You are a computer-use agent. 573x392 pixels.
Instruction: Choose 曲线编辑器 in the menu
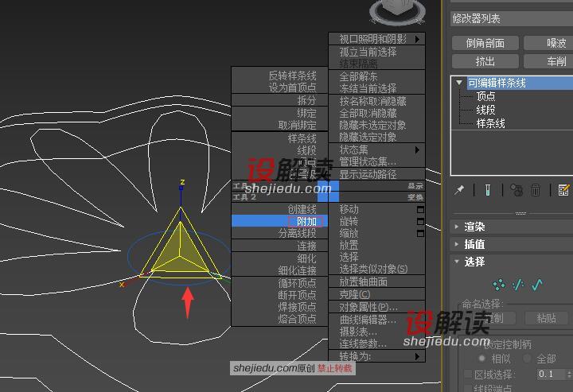[x=376, y=320]
